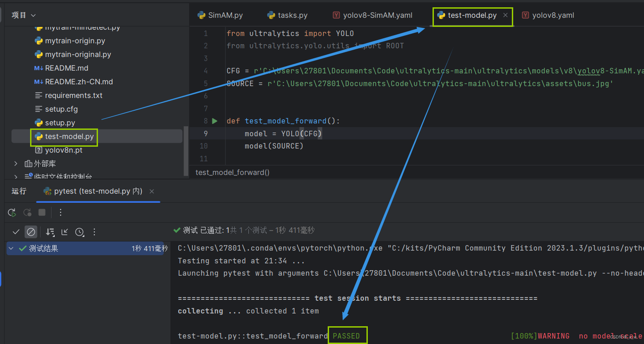Close the pytest run tab
Screen dimensions: 644x344
pyautogui.click(x=152, y=191)
